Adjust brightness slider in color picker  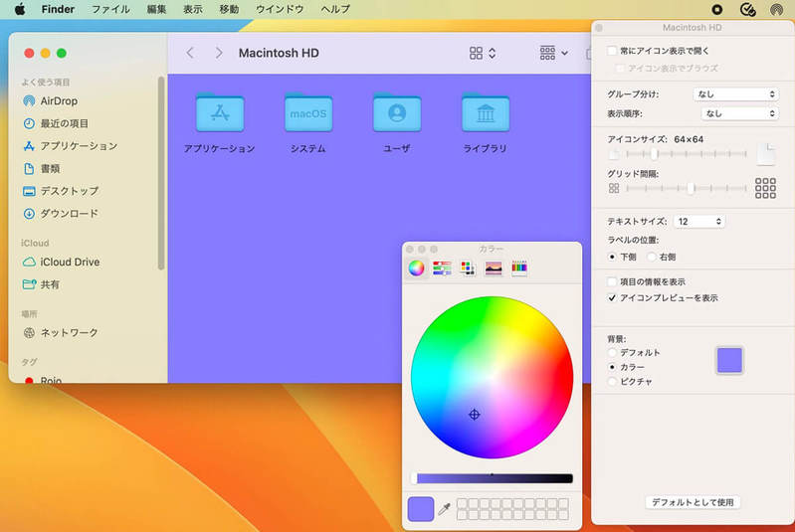pos(492,478)
